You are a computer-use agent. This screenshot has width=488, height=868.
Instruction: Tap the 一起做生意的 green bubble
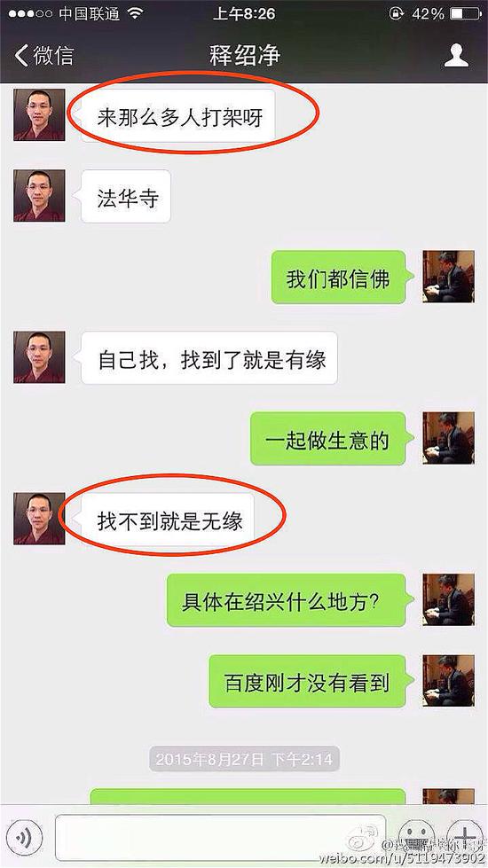pyautogui.click(x=331, y=439)
